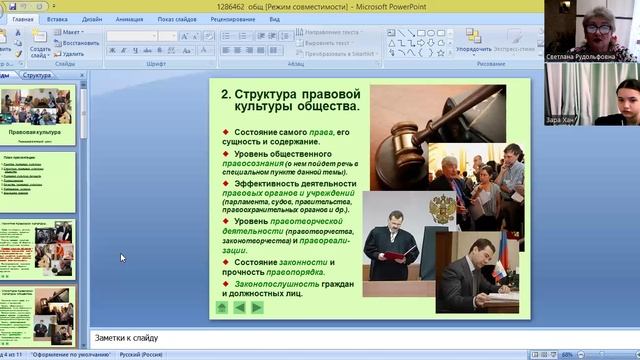The height and width of the screenshot is (360, 640).
Task: Click the decrease indent icon
Action: [261, 36]
